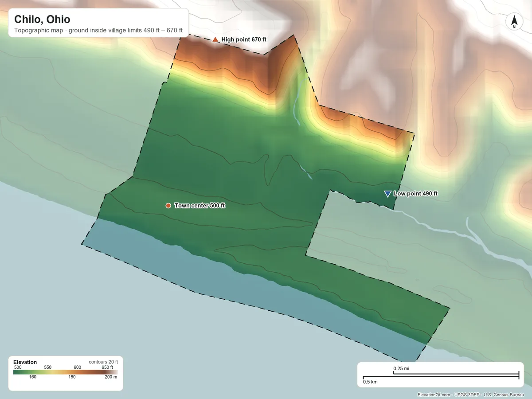This screenshot has height=399, width=532.
Task: Click the '0.25 mi' scale label
Action: pos(401,369)
